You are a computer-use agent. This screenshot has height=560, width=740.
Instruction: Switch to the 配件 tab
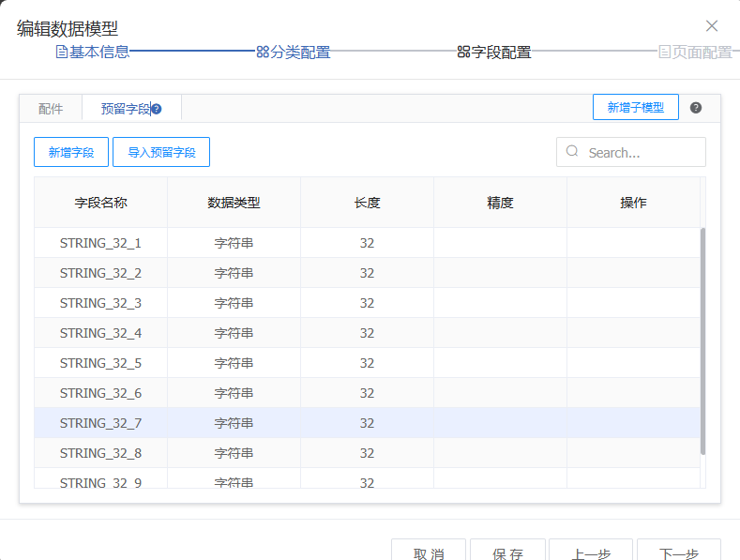pos(51,109)
